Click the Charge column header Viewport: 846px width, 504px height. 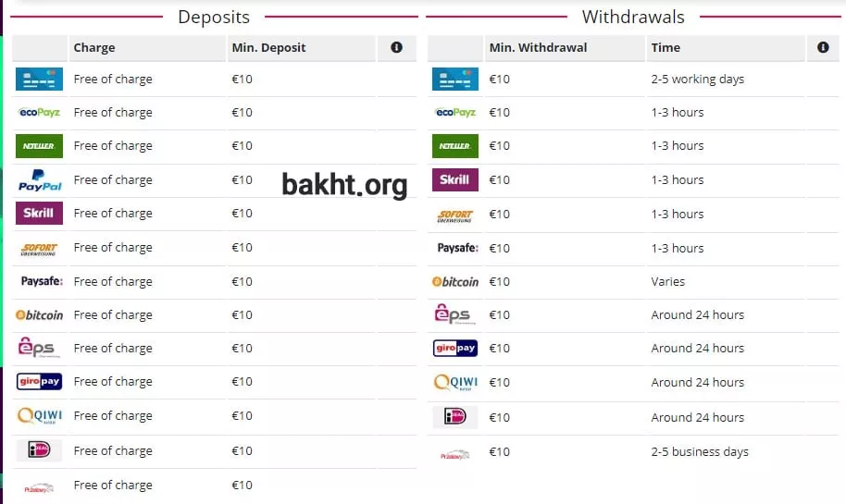click(x=94, y=47)
